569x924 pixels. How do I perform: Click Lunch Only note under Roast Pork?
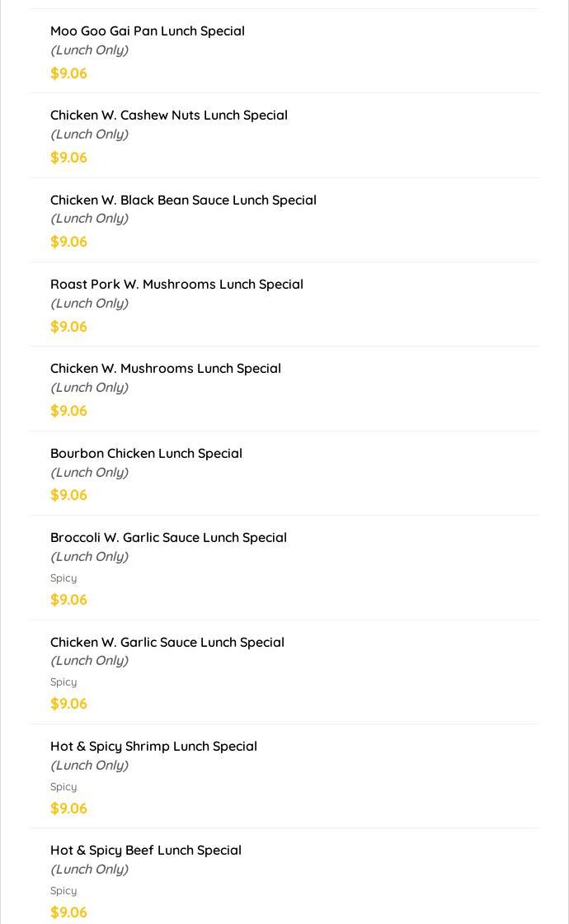(90, 304)
